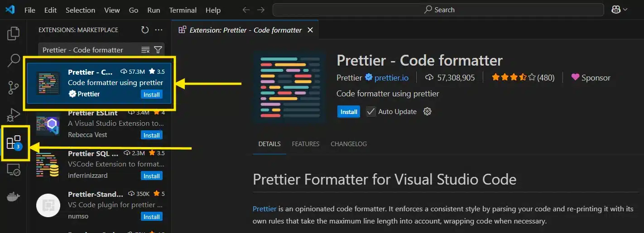Click the Rebecca Vest publisher name
Image resolution: width=644 pixels, height=233 pixels.
88,135
